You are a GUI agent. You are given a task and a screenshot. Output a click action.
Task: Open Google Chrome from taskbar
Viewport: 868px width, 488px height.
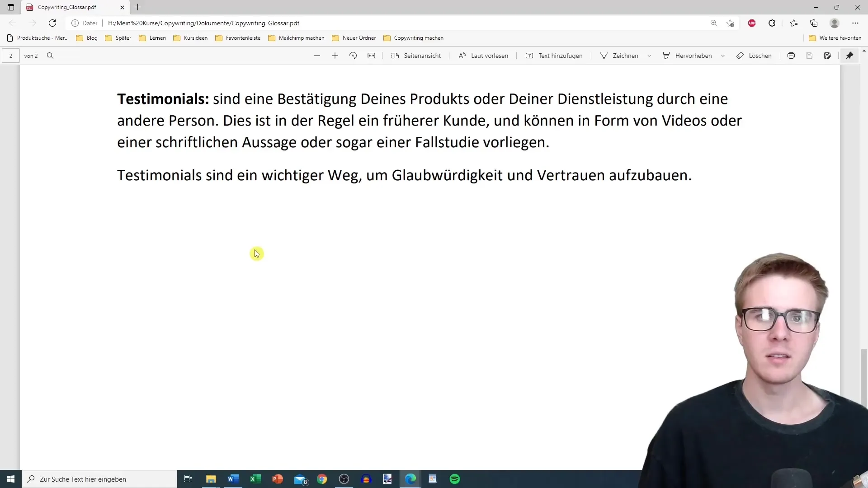[x=322, y=479]
